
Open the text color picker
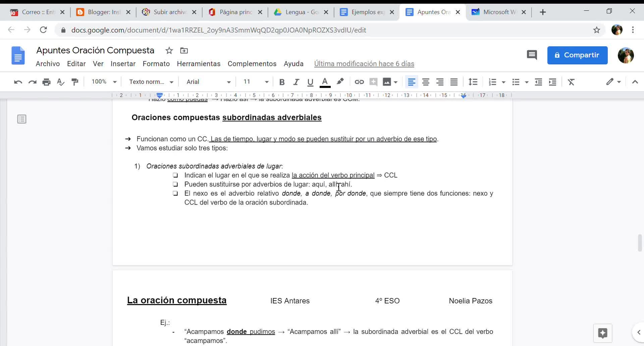(325, 82)
